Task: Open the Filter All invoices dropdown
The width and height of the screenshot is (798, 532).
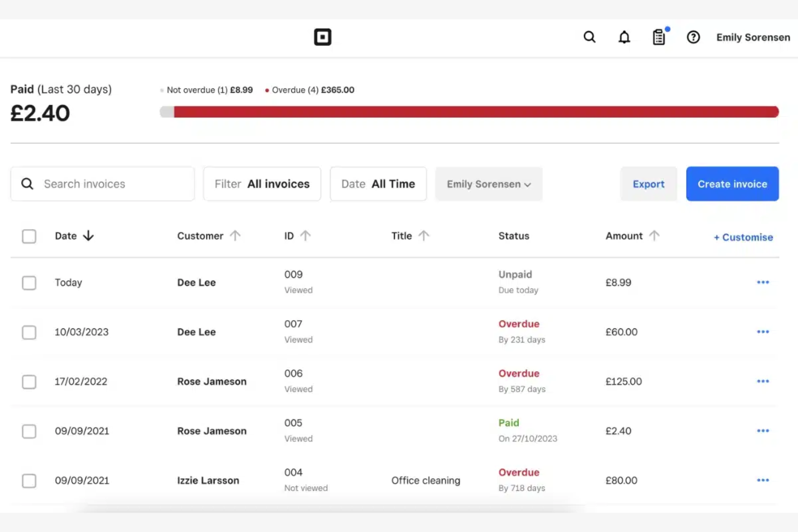Action: 262,184
